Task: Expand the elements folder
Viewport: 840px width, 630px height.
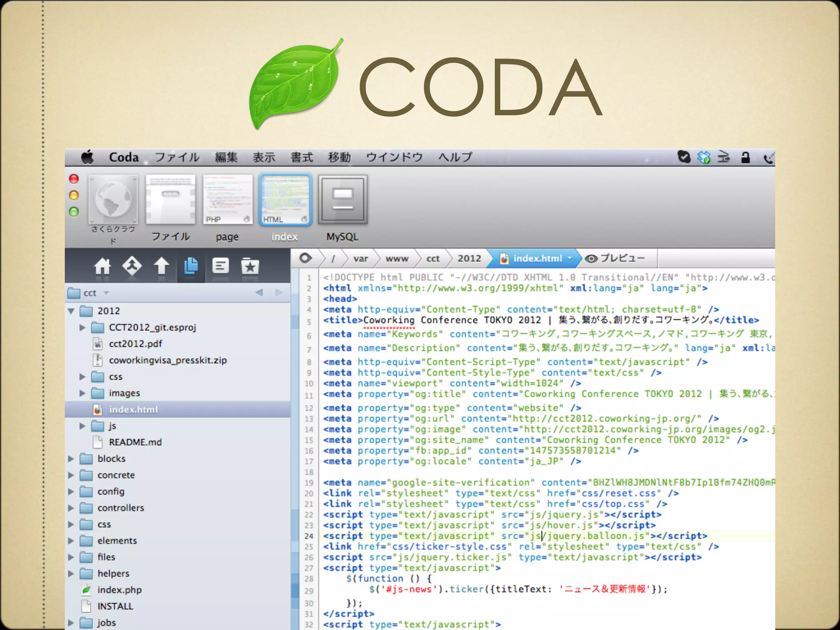Action: pos(71,541)
